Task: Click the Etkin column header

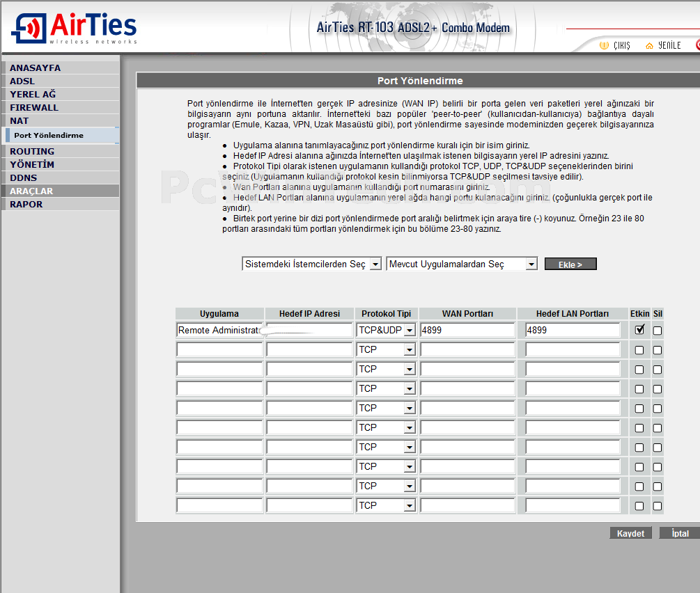Action: pos(639,314)
